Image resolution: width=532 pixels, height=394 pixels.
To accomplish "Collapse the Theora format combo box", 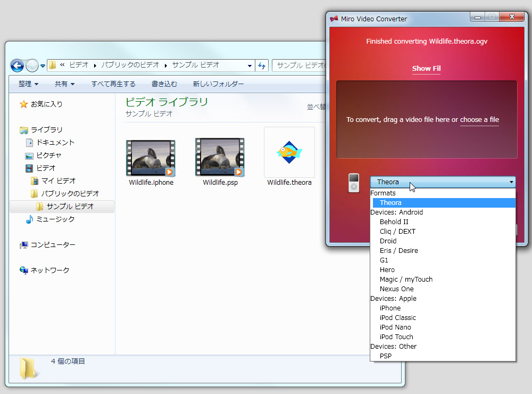I will (x=443, y=182).
